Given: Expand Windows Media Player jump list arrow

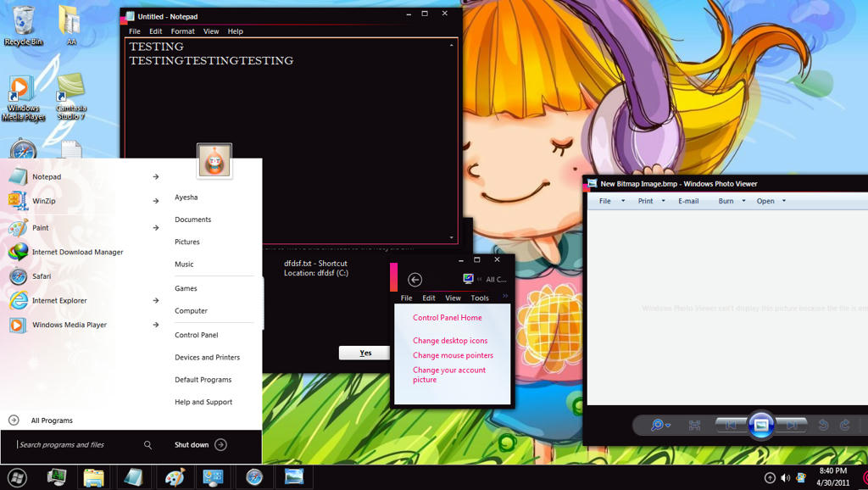Looking at the screenshot, I should tap(156, 325).
